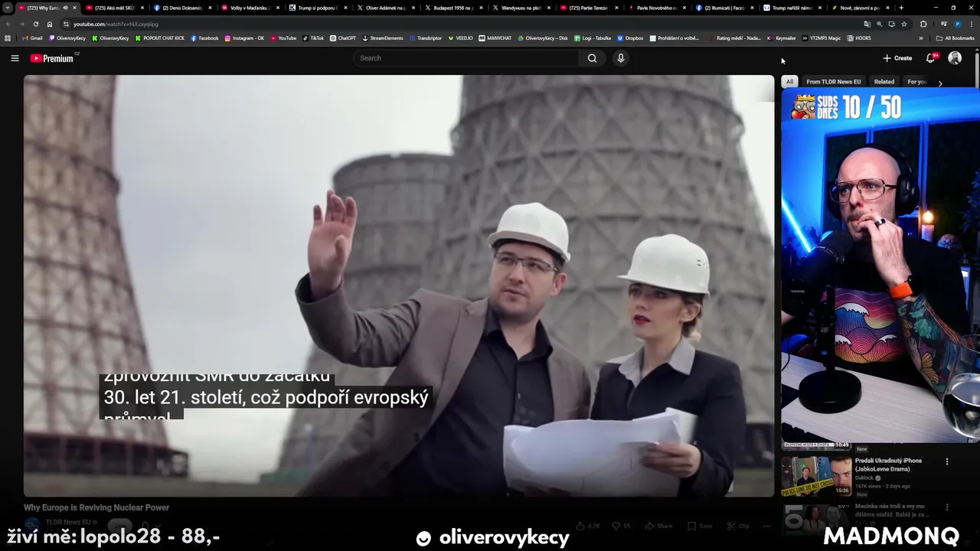Open Predali Ukradnutý iPhone video title
The height and width of the screenshot is (551, 980).
[888, 465]
